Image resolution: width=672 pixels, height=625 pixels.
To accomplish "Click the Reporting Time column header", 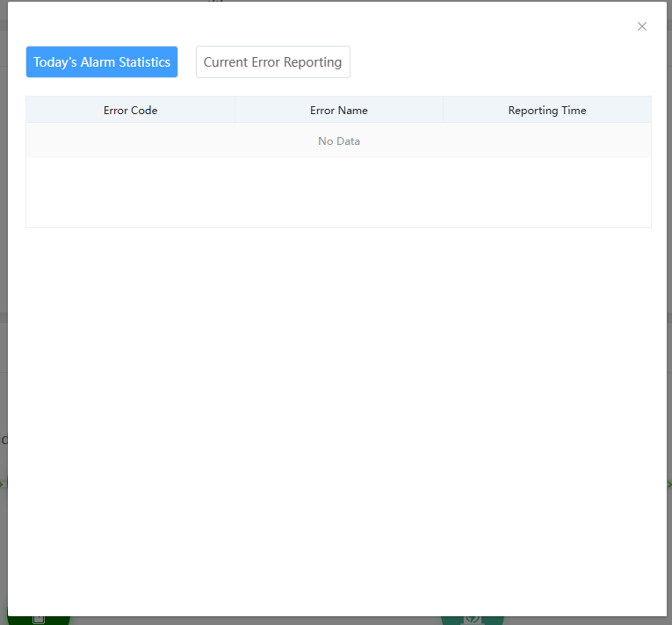I will [546, 111].
